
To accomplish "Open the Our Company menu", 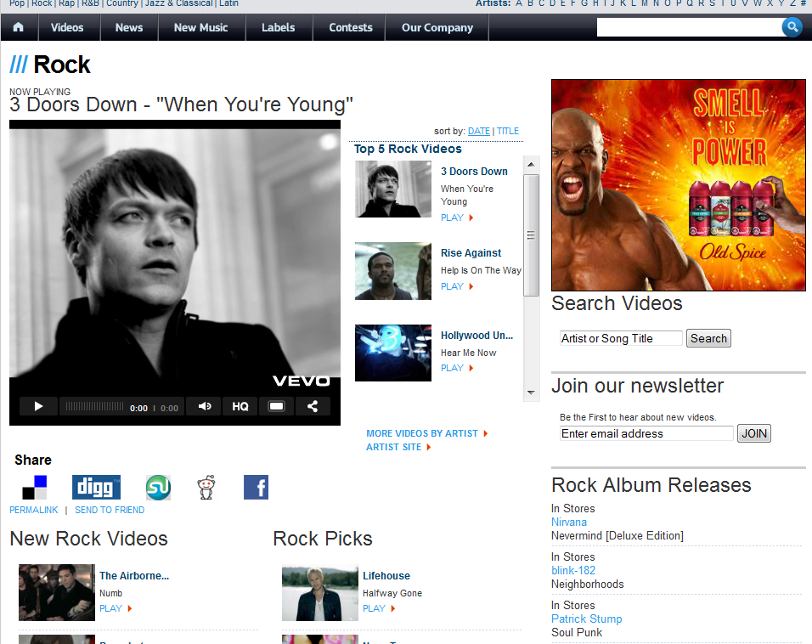I will pyautogui.click(x=437, y=27).
